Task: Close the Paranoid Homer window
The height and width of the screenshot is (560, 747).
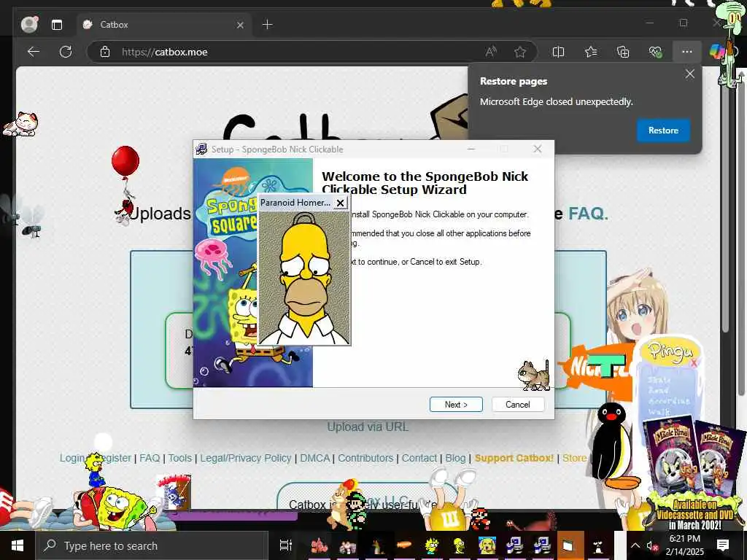Action: pyautogui.click(x=340, y=203)
